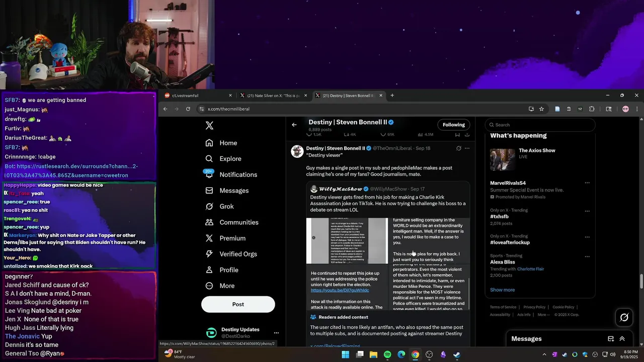Open MarvelRivalsS4 options dots
Screen dimensions: 644x362
tap(587, 183)
